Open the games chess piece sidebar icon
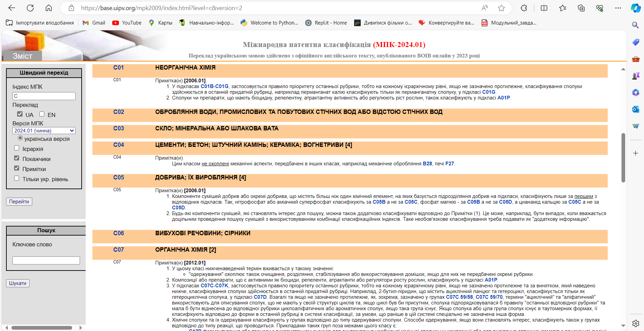This screenshot has width=644, height=331. (x=635, y=76)
